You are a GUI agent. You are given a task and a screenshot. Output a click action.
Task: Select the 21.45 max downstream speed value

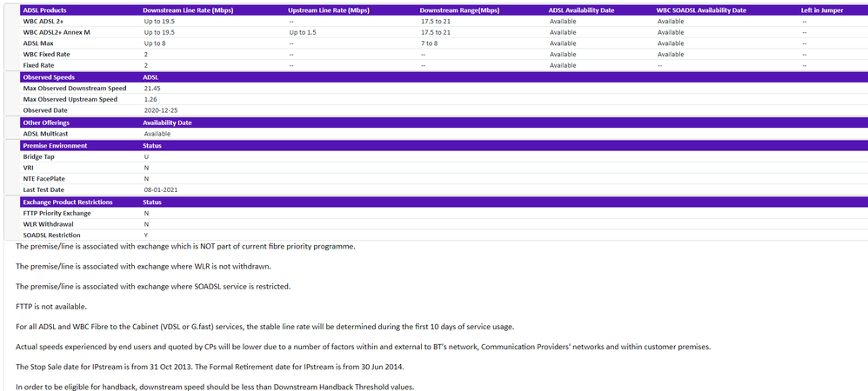pyautogui.click(x=154, y=89)
